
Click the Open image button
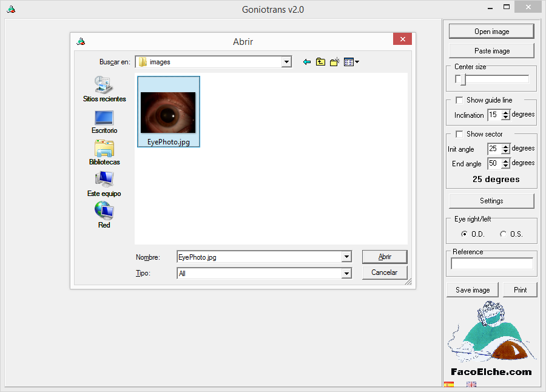click(491, 32)
